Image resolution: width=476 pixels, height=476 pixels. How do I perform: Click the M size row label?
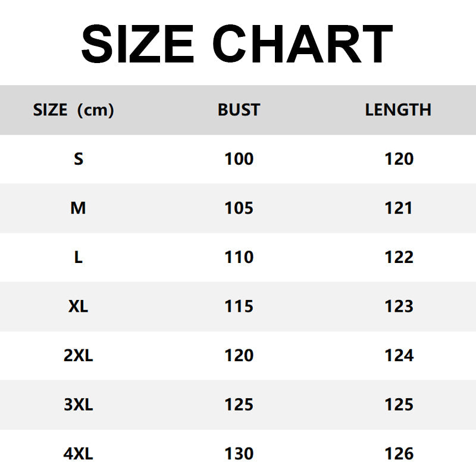coord(79,208)
